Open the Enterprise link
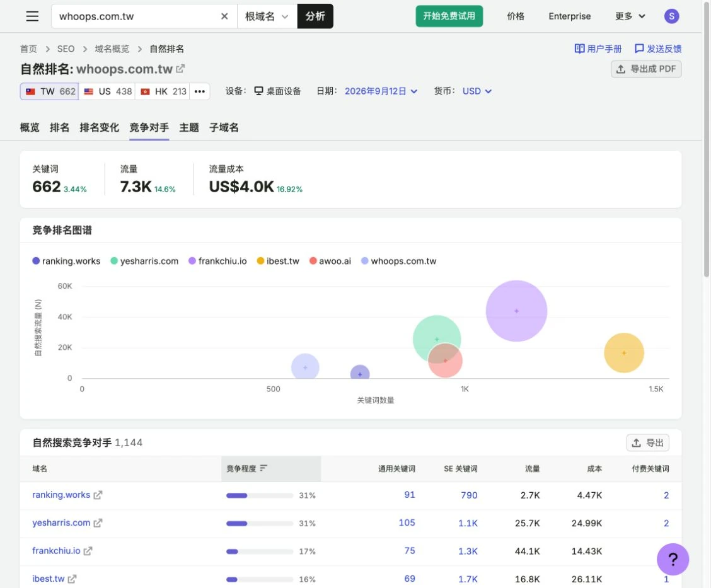 [x=570, y=16]
